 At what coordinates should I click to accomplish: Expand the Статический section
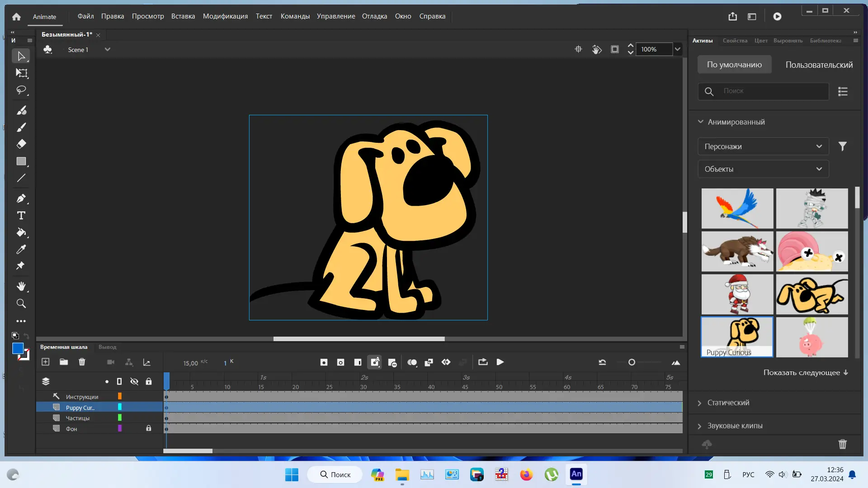click(x=728, y=403)
